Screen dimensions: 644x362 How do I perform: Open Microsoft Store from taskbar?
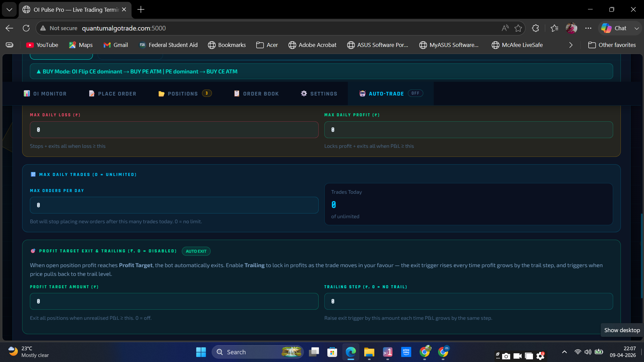[x=332, y=352]
